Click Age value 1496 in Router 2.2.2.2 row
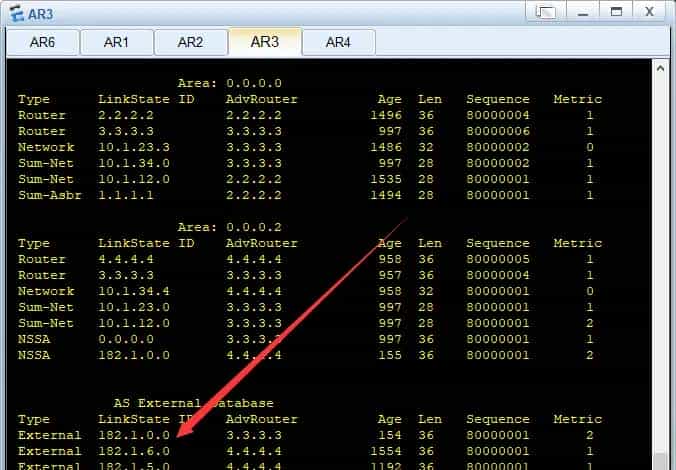 [x=386, y=115]
